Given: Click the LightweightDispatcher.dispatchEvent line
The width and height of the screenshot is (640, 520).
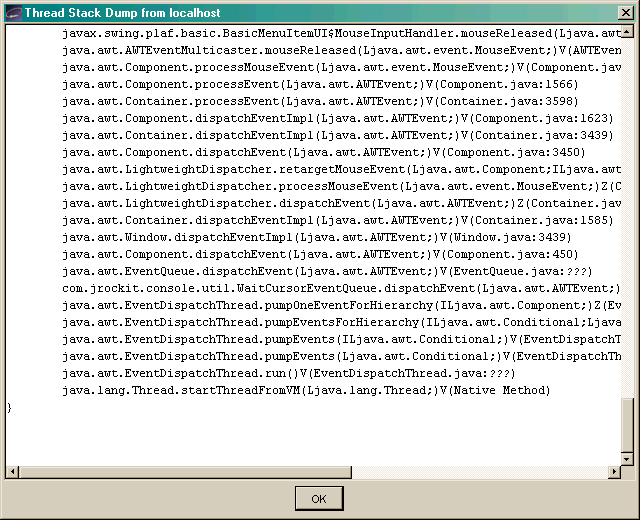Looking at the screenshot, I should 342,204.
